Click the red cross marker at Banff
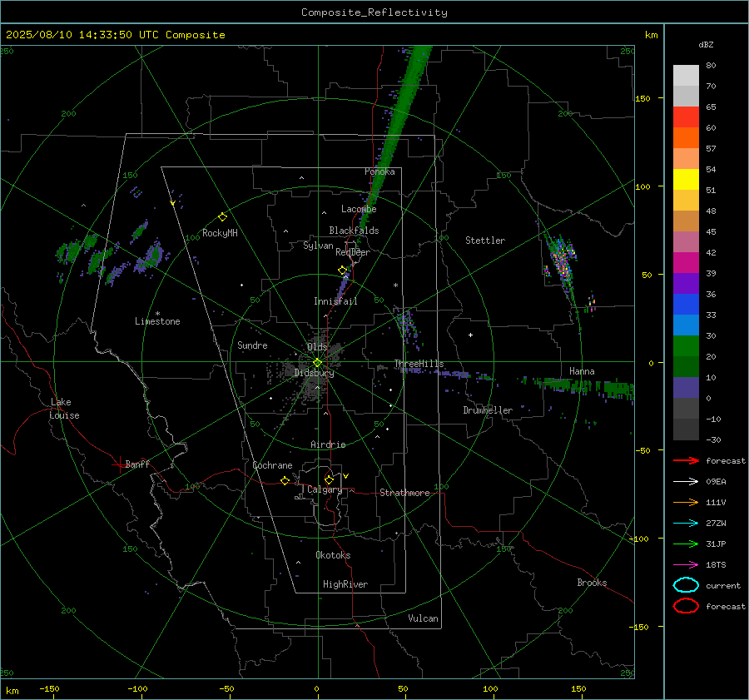The image size is (749, 700). click(x=119, y=464)
